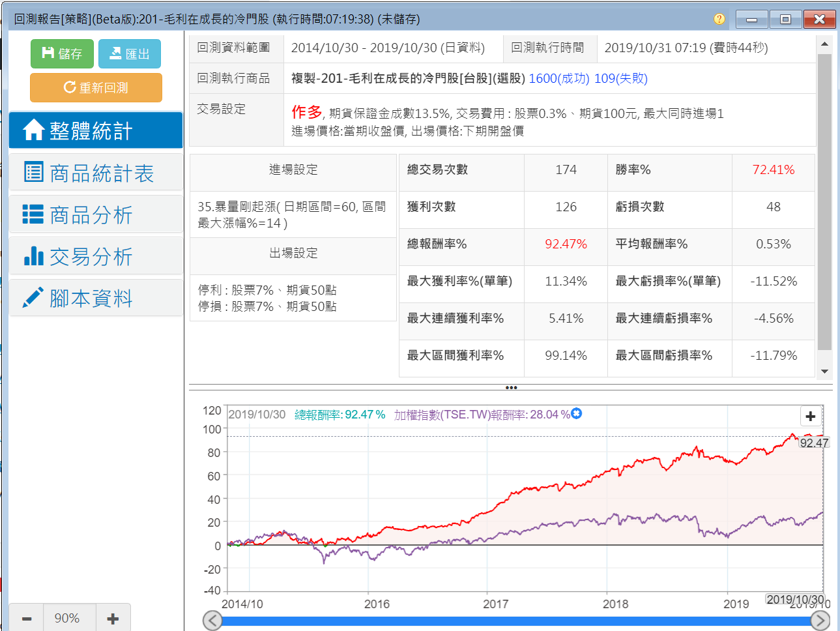The width and height of the screenshot is (840, 631).
Task: Open the 商品分析 section
Action: pyautogui.click(x=96, y=214)
